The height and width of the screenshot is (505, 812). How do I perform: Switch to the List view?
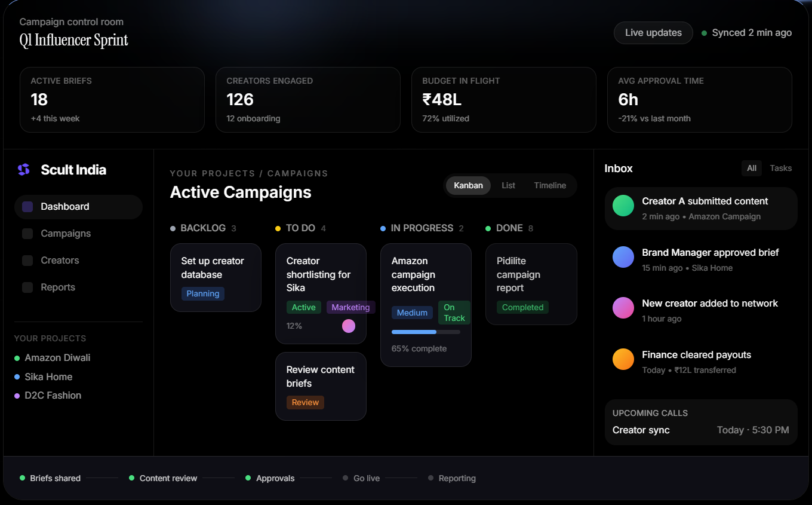(x=508, y=185)
